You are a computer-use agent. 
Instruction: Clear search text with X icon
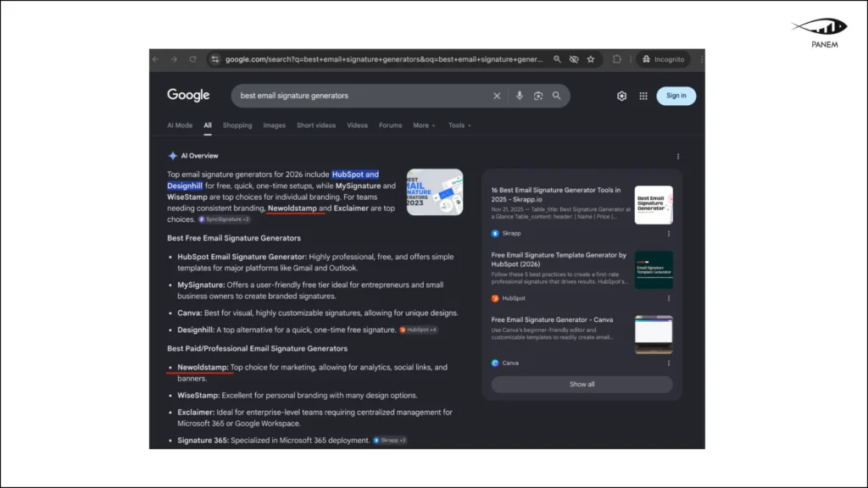click(497, 96)
